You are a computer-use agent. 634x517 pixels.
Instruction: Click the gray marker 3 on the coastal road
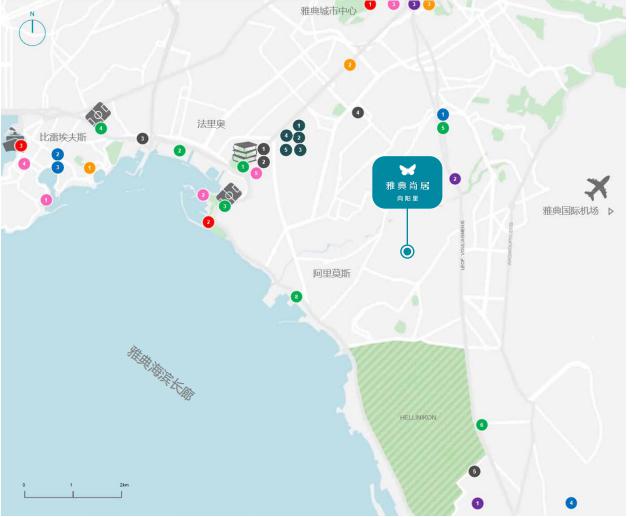[142, 139]
